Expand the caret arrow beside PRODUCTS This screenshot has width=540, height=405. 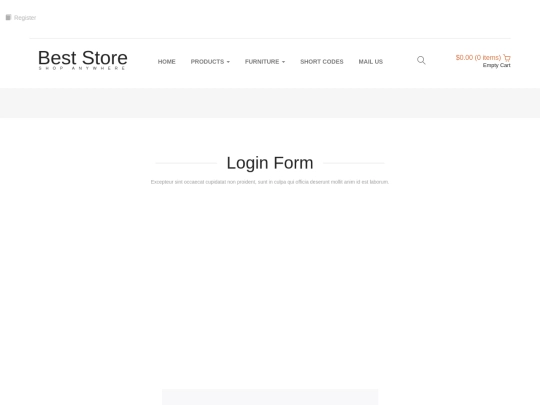(228, 62)
